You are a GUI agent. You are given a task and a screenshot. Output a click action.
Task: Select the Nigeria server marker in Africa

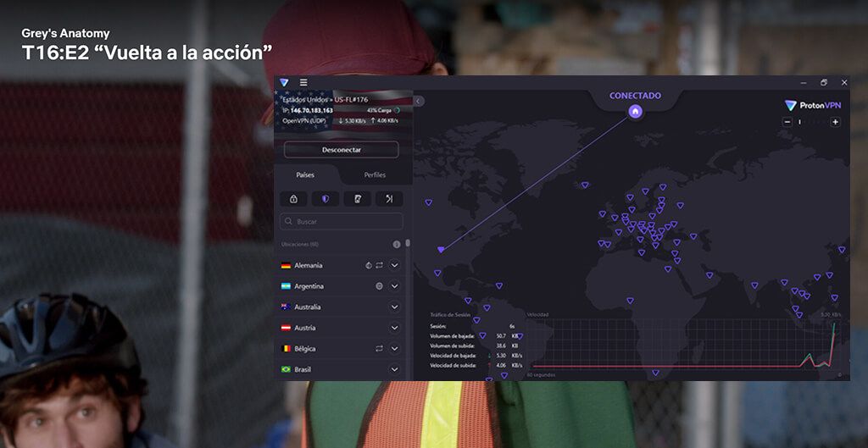[x=630, y=301]
